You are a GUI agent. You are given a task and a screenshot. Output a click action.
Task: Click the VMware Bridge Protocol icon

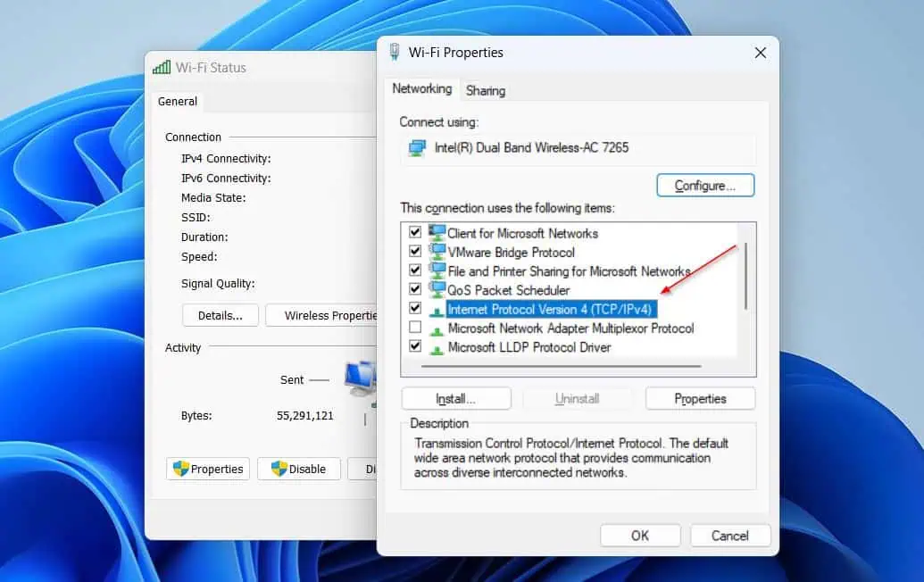437,251
